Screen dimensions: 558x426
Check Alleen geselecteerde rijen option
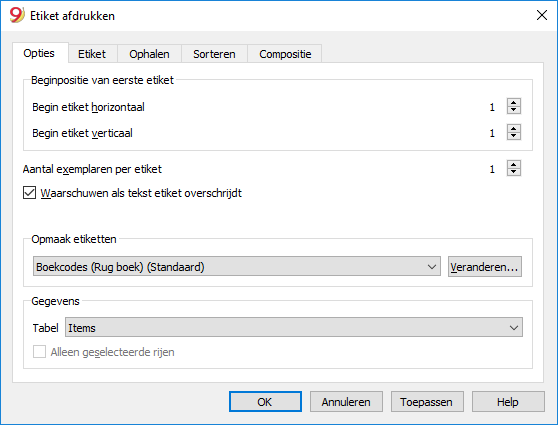click(40, 352)
